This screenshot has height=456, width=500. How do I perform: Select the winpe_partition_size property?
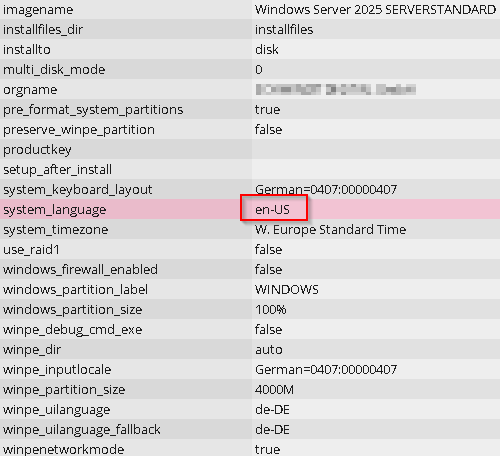tap(64, 390)
